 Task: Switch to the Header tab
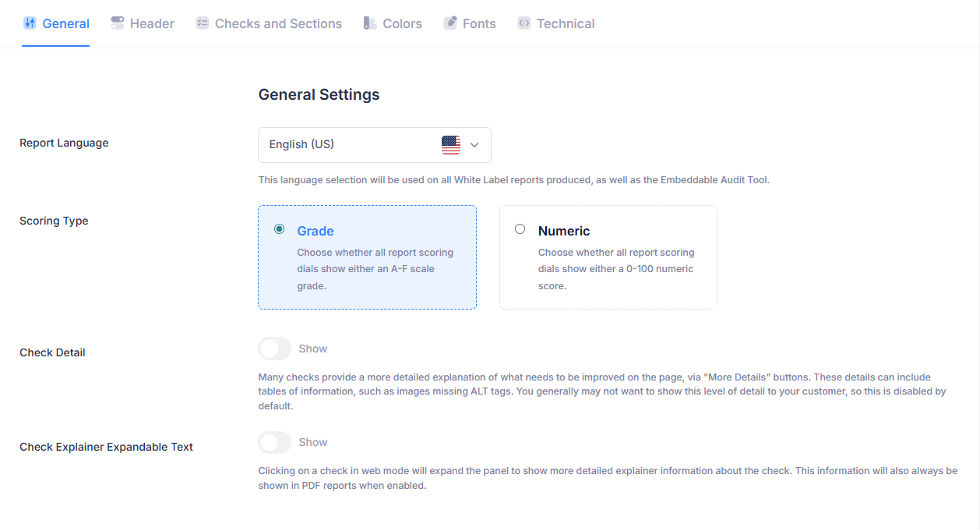point(152,23)
